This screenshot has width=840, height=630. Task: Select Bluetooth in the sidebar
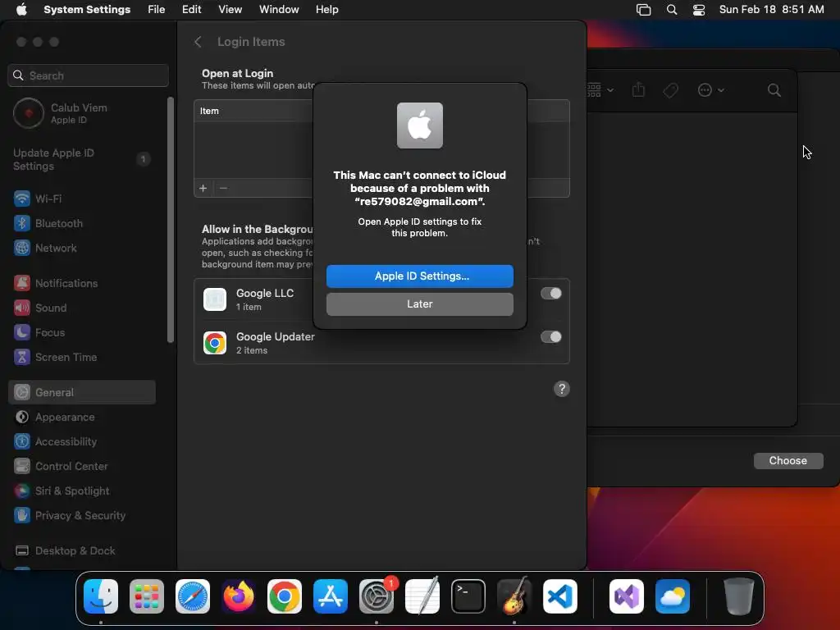point(81,223)
